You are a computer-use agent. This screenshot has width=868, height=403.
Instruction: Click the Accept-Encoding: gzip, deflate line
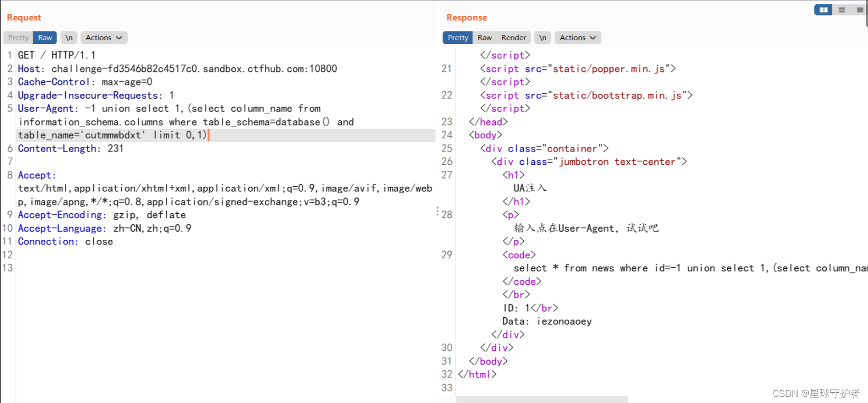102,215
